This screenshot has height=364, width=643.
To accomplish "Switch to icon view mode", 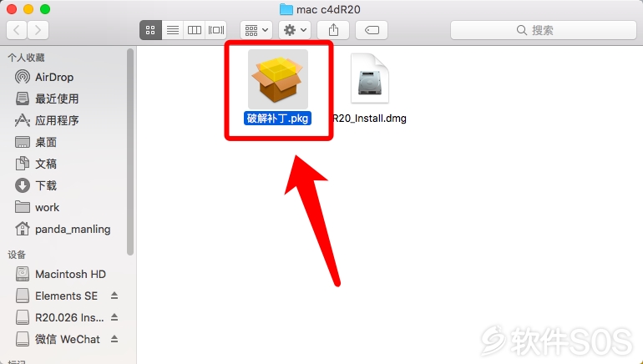I will 150,30.
